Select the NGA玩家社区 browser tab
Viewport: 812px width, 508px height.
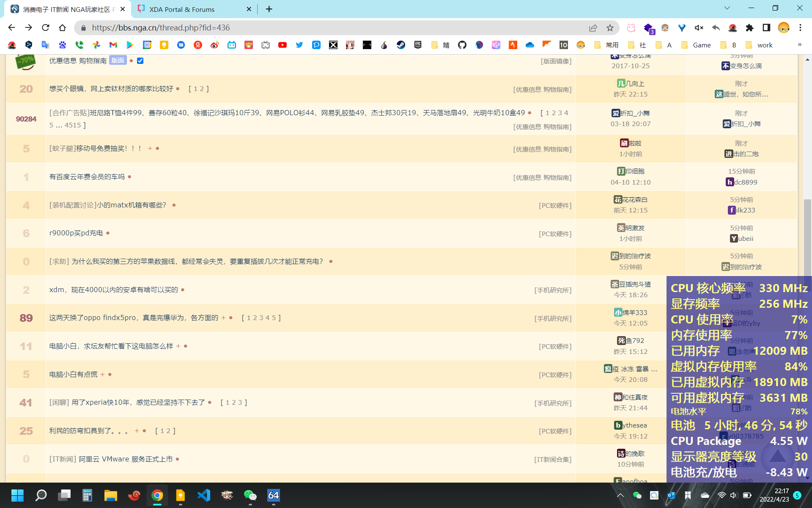pos(68,9)
